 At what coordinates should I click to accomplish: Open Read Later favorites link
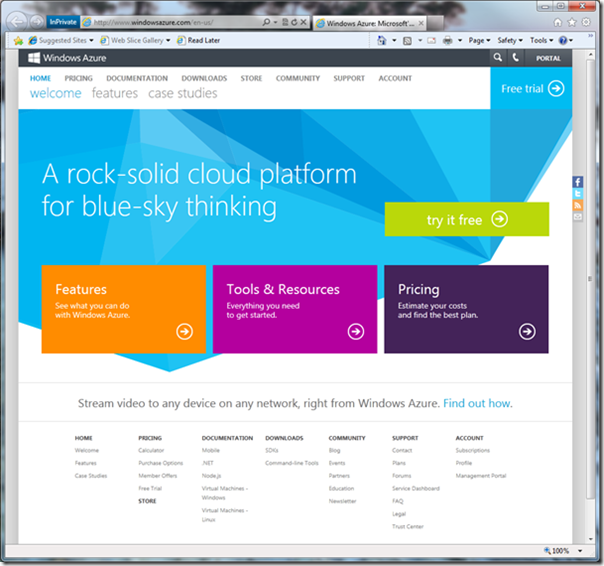pos(199,40)
